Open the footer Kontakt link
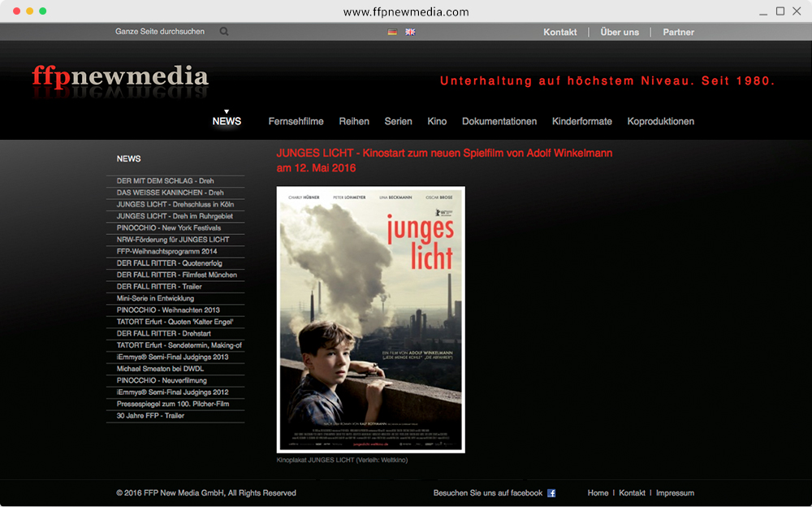Image resolution: width=812 pixels, height=507 pixels. [x=632, y=493]
